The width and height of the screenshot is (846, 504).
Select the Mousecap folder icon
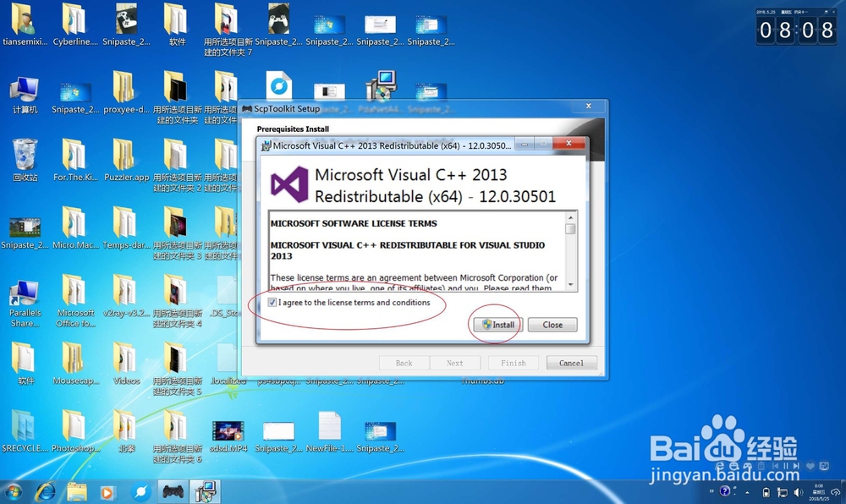point(75,364)
